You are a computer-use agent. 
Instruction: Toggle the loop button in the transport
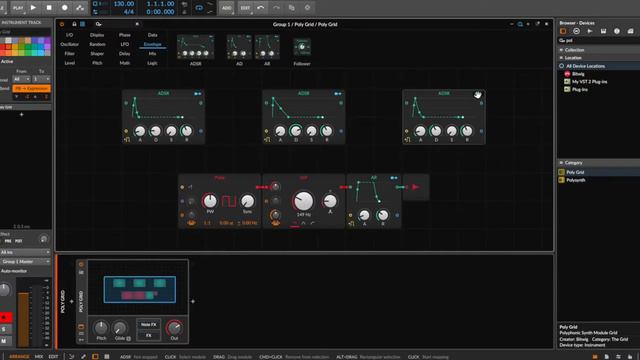[x=199, y=8]
